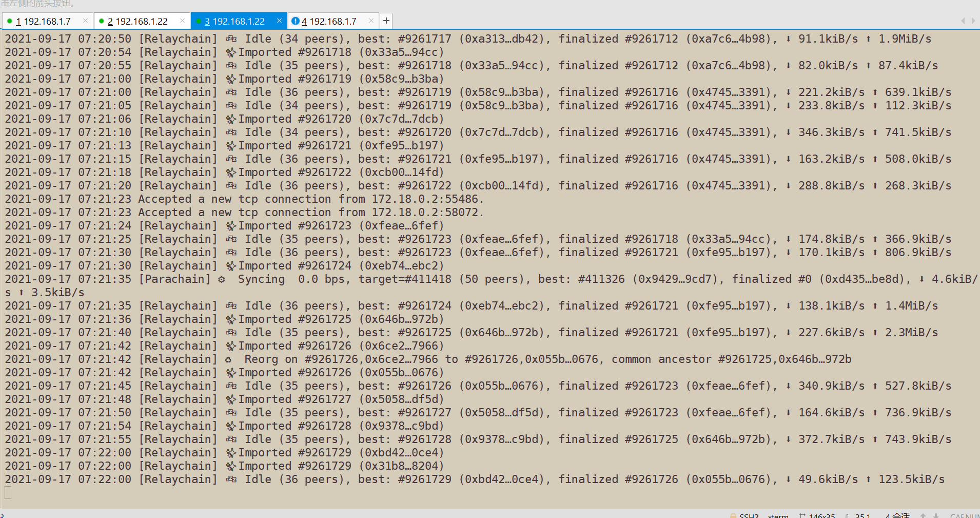Close session tab 4 192.168.1.7
This screenshot has height=518, width=980.
click(x=371, y=21)
